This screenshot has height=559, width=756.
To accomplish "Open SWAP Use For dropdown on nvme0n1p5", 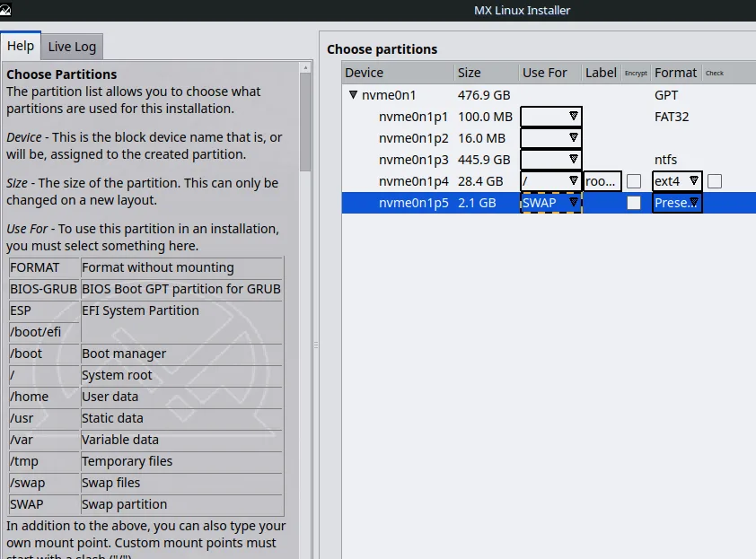I will click(551, 203).
